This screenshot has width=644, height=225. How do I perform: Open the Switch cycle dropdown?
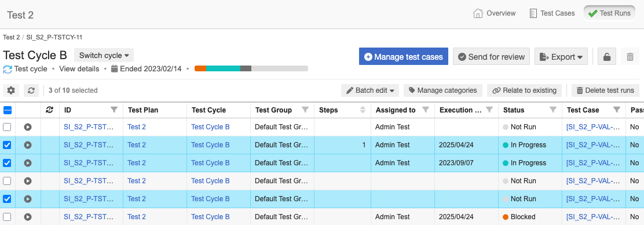point(104,55)
